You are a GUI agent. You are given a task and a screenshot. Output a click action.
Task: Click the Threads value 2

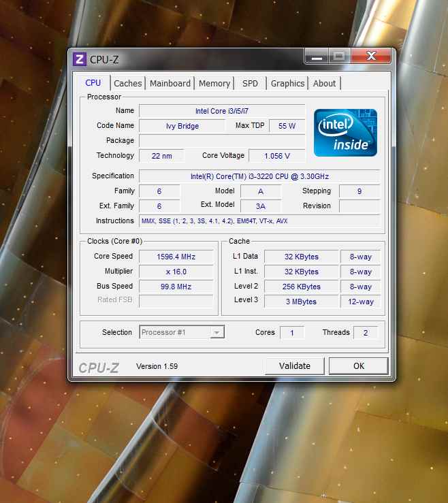click(x=366, y=333)
